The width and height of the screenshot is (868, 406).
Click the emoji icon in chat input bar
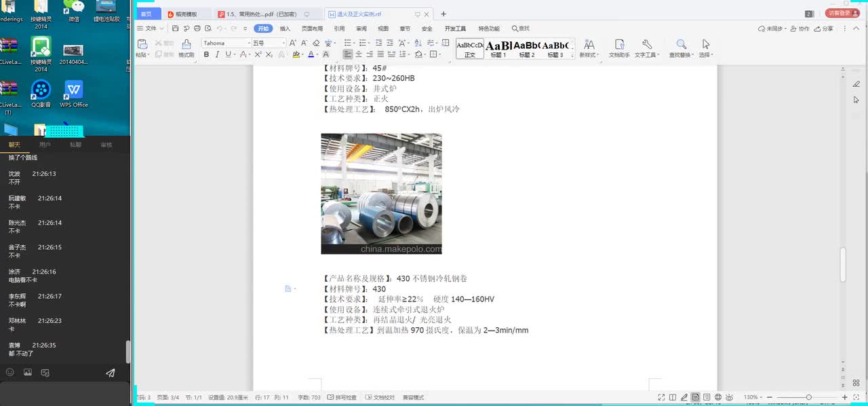(9, 372)
